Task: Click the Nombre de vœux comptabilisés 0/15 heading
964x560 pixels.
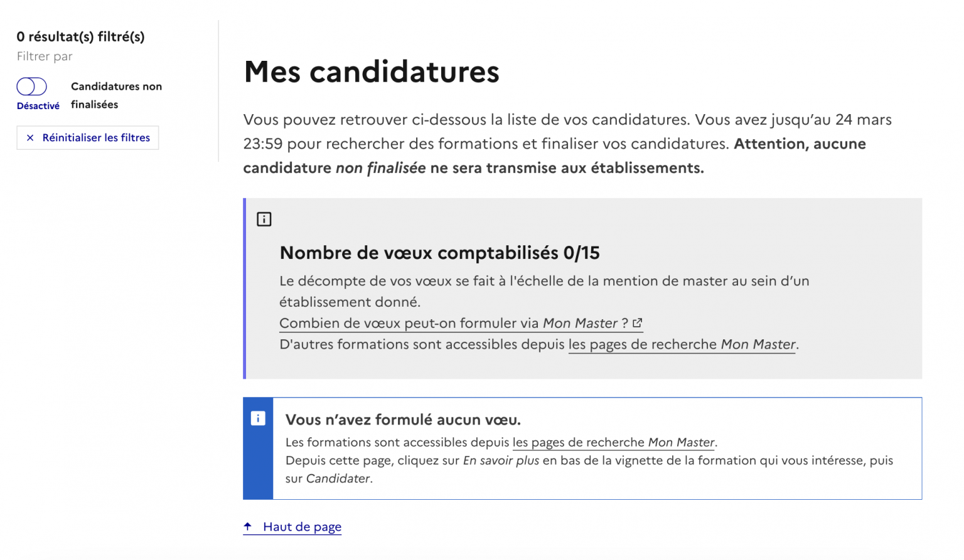Action: [439, 253]
